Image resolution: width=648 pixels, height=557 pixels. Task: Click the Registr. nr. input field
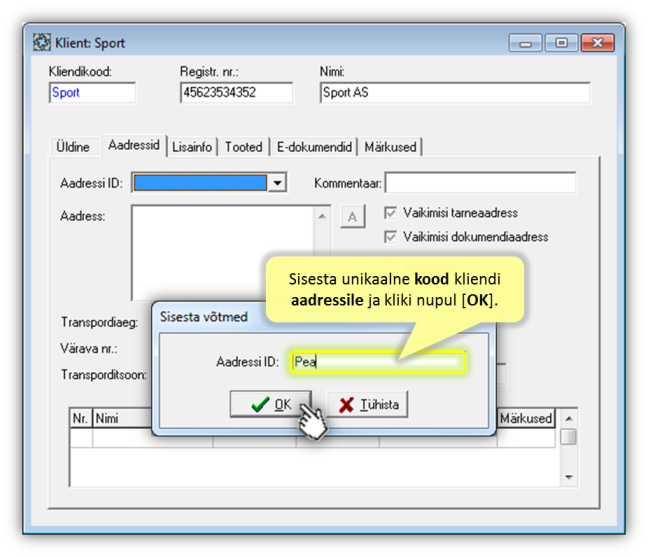click(x=236, y=93)
